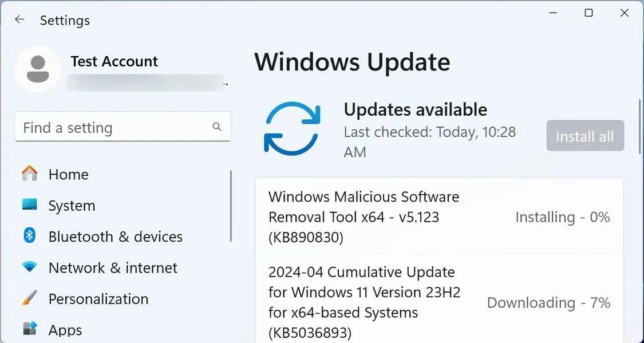Select the System monitor icon
Image resolution: width=644 pixels, height=343 pixels.
pyautogui.click(x=29, y=205)
